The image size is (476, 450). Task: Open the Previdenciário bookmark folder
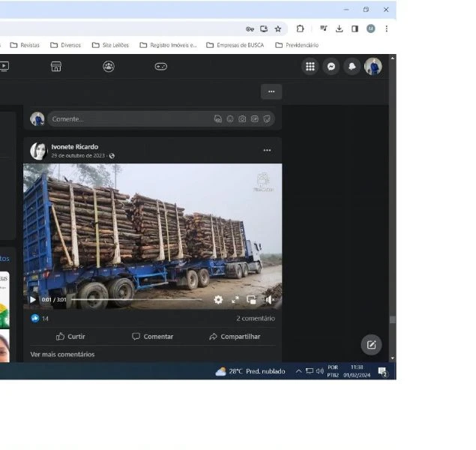[297, 45]
